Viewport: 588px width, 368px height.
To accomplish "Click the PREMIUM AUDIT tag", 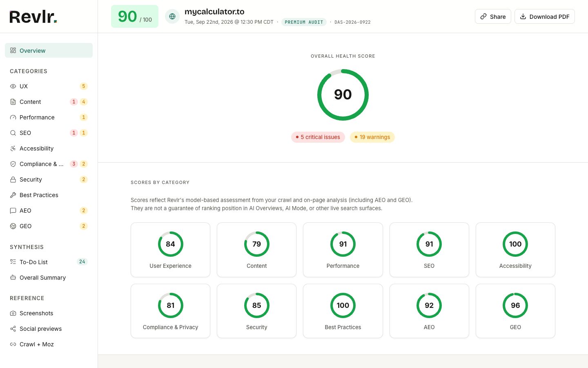I will (x=304, y=22).
